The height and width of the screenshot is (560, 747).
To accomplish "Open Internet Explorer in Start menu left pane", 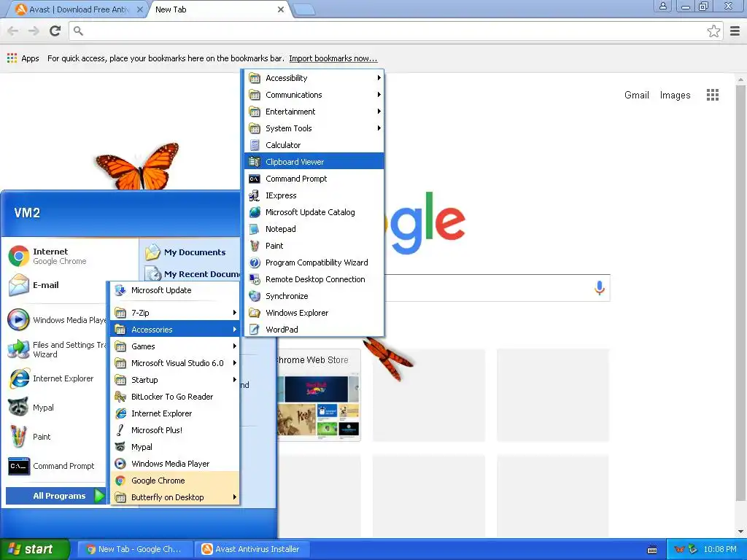I will point(56,378).
